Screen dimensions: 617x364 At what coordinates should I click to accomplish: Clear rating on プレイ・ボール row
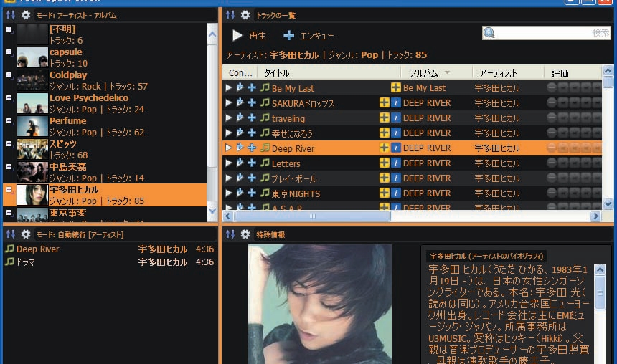tap(552, 178)
